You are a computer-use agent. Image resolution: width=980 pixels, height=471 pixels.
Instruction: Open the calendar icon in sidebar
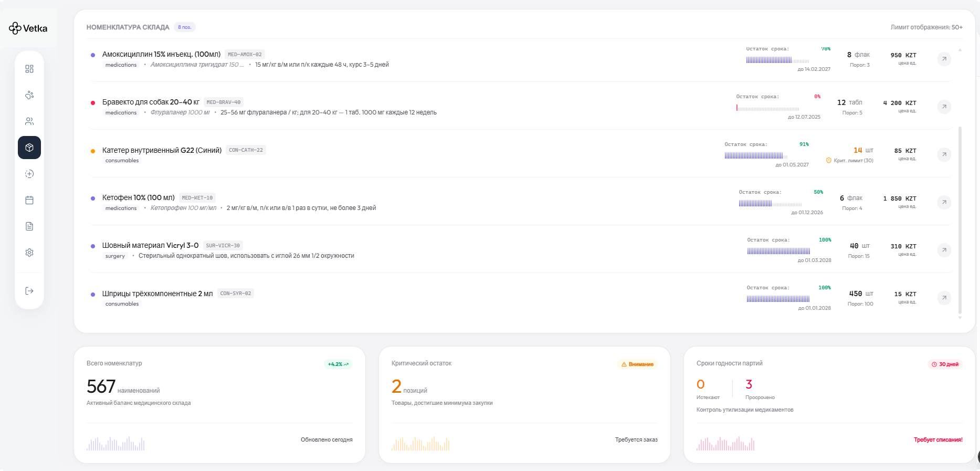(29, 200)
